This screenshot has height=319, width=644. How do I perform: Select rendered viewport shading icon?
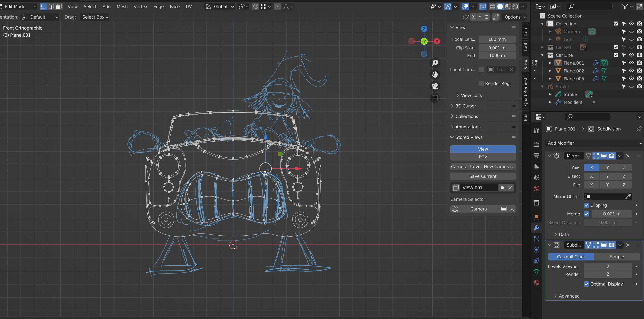[516, 7]
